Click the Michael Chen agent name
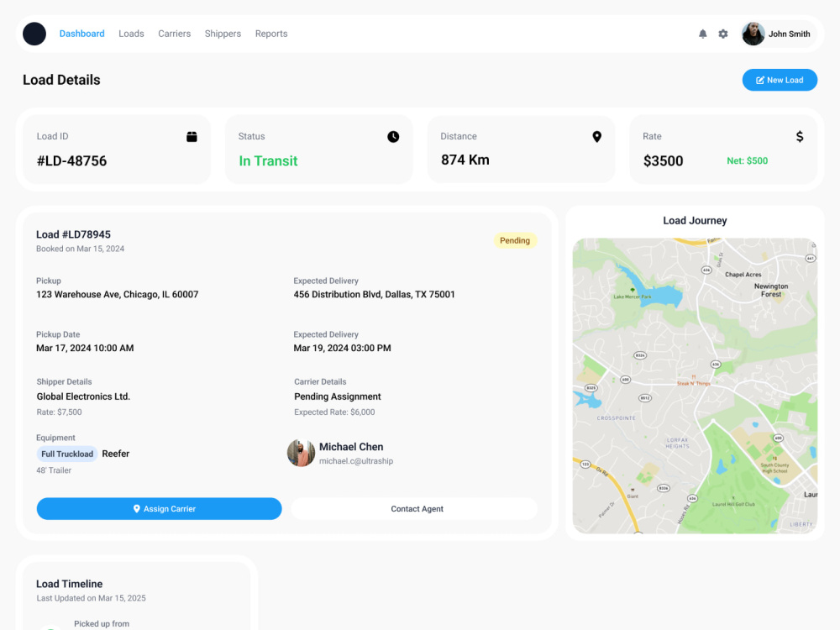Viewport: 840px width, 630px height. tap(351, 447)
